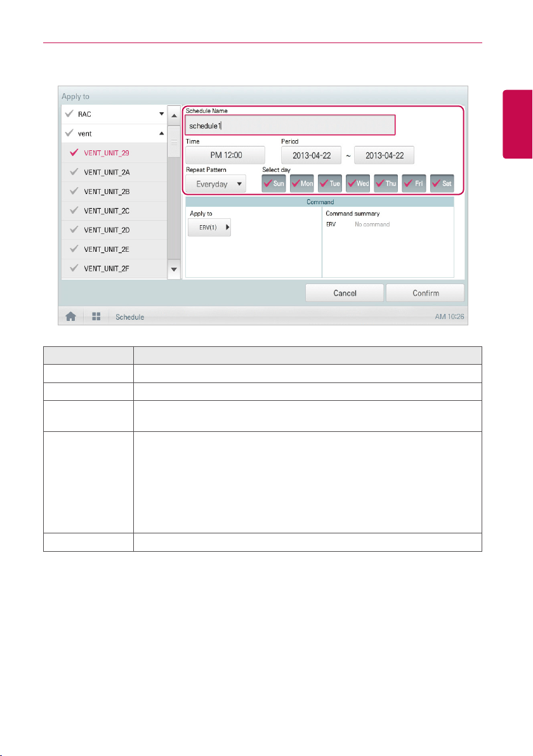The image size is (533, 756).
Task: Check the VENT_UNIT_2F checkmark
Action: pos(74,268)
